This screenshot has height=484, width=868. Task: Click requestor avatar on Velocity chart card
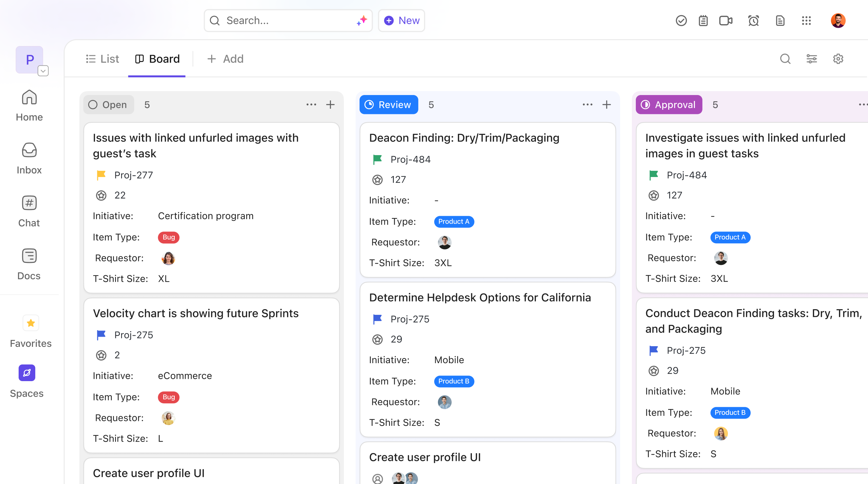click(x=168, y=418)
